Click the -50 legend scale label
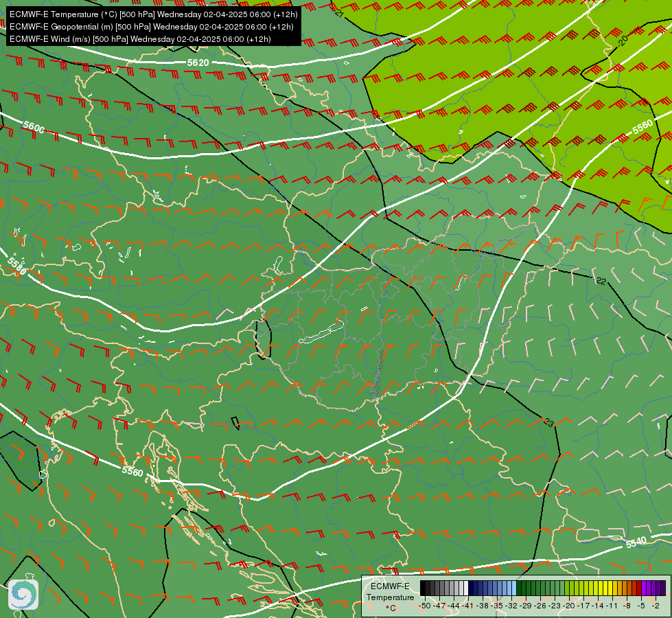This screenshot has height=618, width=672. 425,606
